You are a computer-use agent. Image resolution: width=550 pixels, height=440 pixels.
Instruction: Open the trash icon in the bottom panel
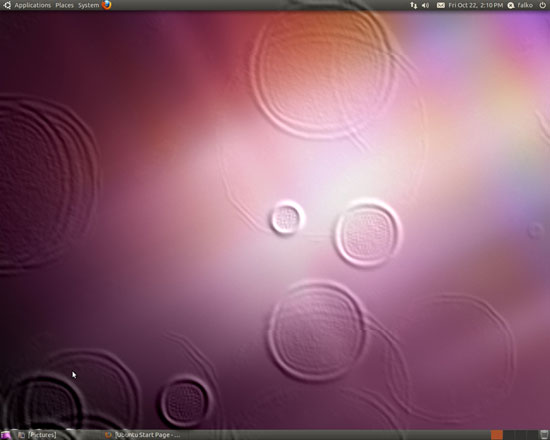[x=544, y=435]
